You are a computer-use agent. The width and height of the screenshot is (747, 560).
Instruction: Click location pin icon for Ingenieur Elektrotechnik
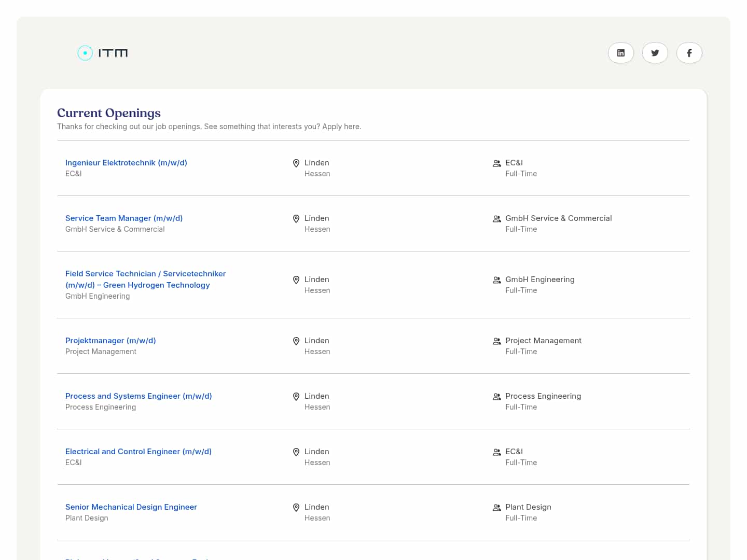[x=296, y=163]
